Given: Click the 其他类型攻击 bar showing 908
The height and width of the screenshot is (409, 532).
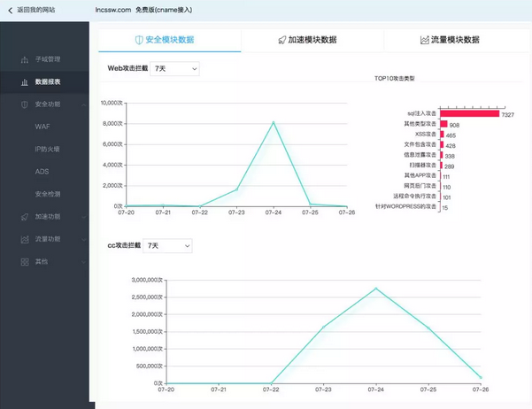Looking at the screenshot, I should click(x=443, y=124).
